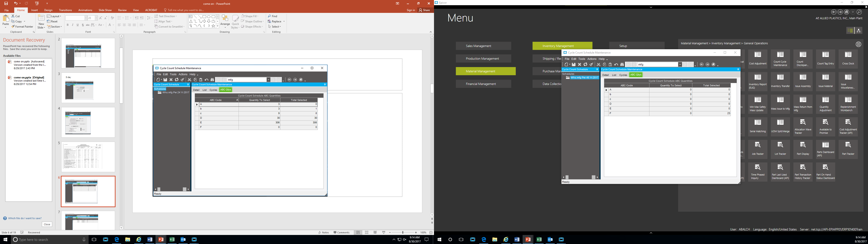Open the ACROBAT ribbon tab
The width and height of the screenshot is (868, 244).
point(151,10)
